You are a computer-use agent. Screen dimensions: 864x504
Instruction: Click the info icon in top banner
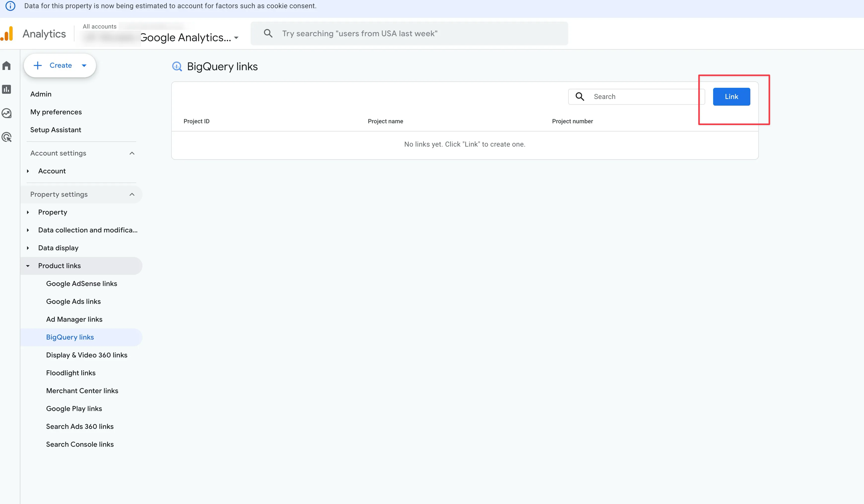pyautogui.click(x=10, y=6)
